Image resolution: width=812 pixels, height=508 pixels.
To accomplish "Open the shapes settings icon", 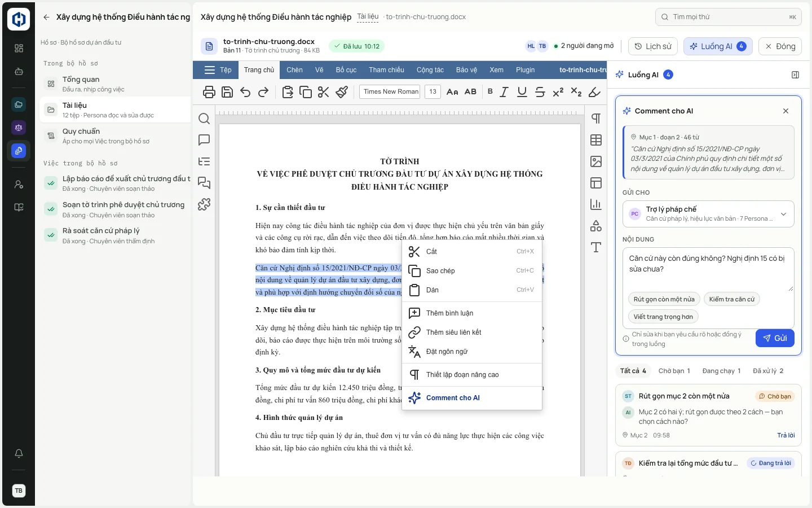I will coord(596,226).
